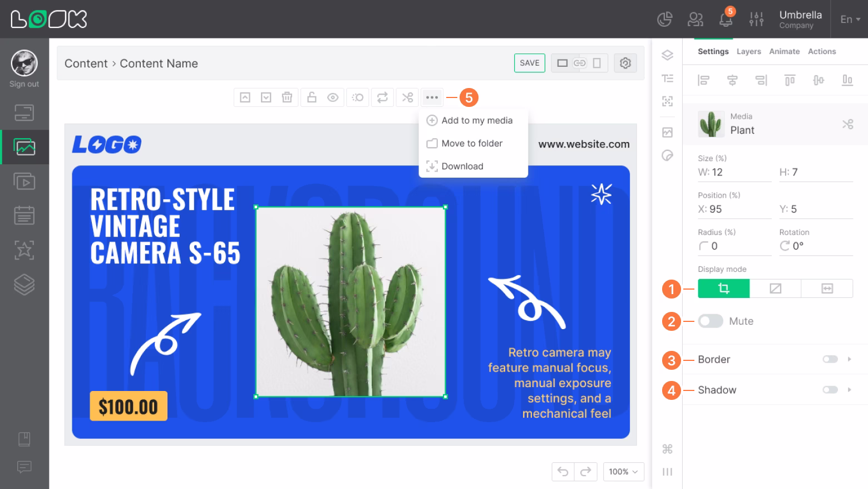Viewport: 868px width, 489px height.
Task: Switch to landscape orientation
Action: (x=563, y=63)
